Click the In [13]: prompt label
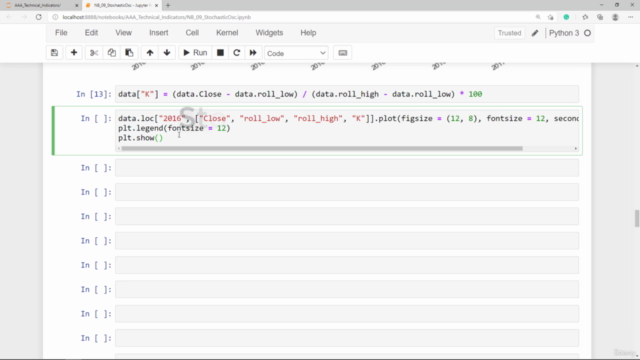This screenshot has width=640, height=360. point(94,94)
